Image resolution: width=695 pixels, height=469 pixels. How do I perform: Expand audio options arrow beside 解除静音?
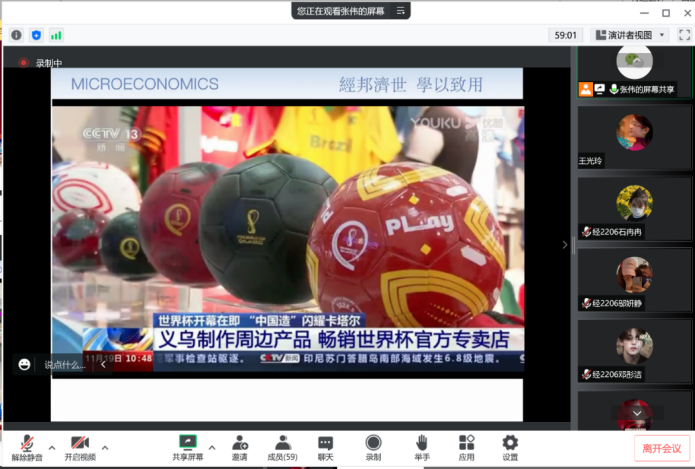pyautogui.click(x=52, y=448)
